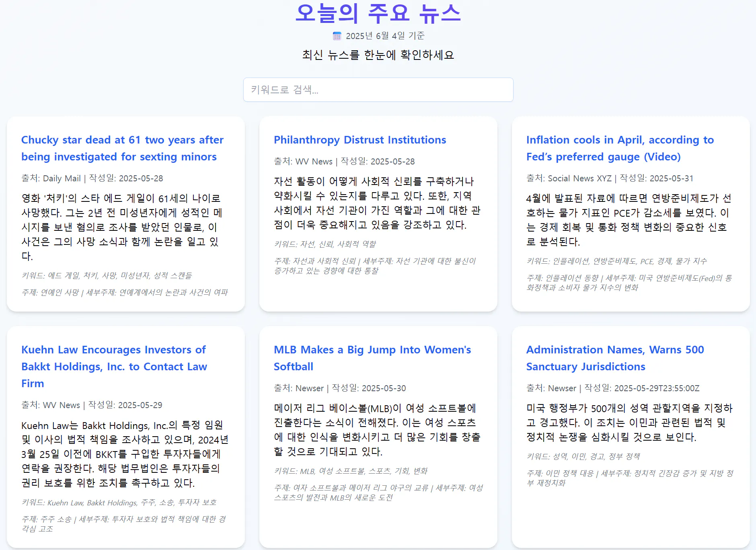Click keywords line 성역, 이민, 경고, 정부 정책
This screenshot has height=550, width=756.
[x=583, y=456]
